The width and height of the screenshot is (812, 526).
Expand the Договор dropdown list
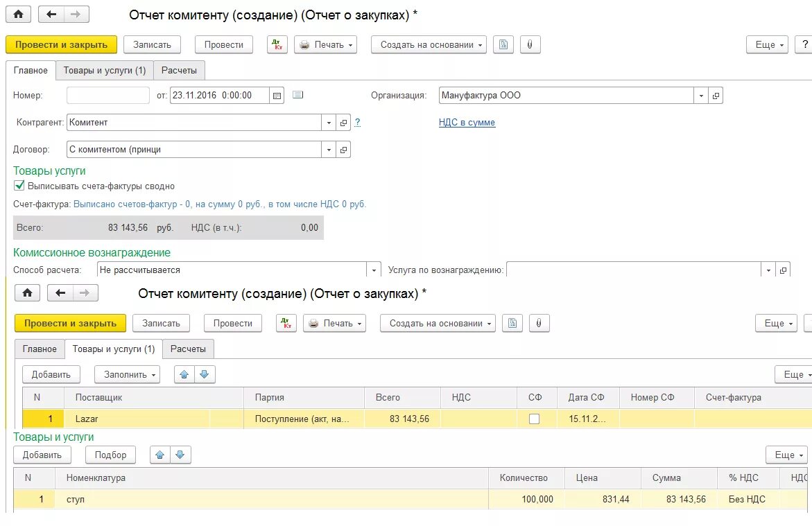click(329, 150)
